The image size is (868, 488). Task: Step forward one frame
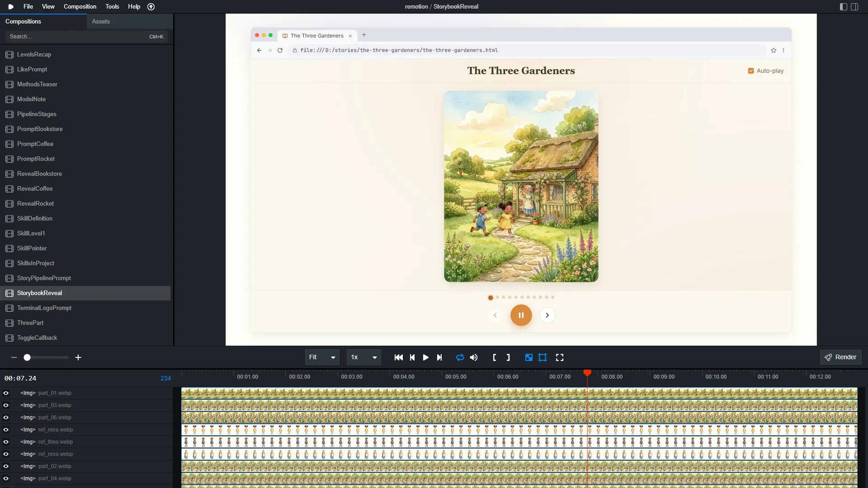tap(439, 357)
